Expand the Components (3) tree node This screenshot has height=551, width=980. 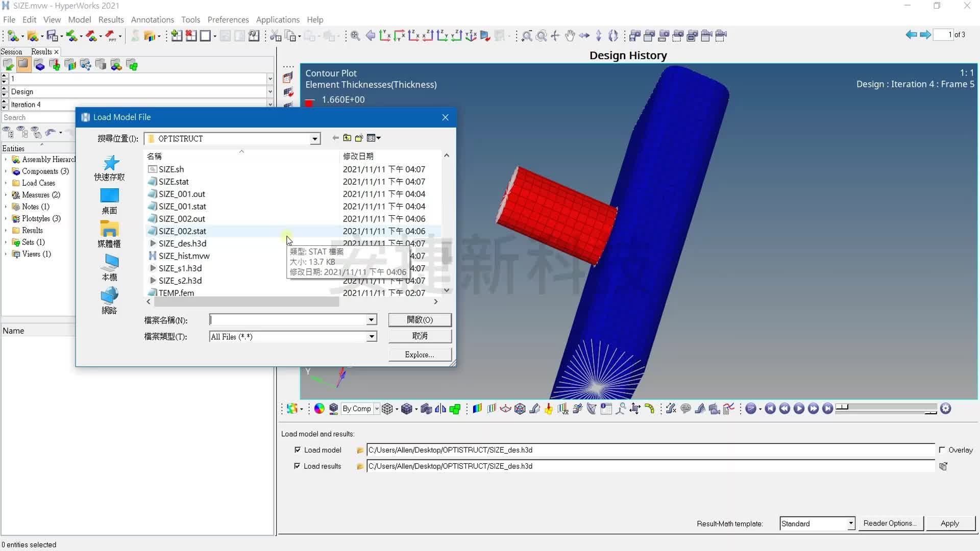[x=6, y=171]
